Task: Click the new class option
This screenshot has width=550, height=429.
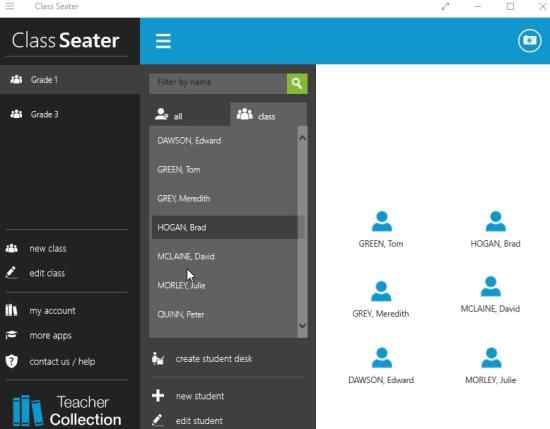Action: click(48, 249)
